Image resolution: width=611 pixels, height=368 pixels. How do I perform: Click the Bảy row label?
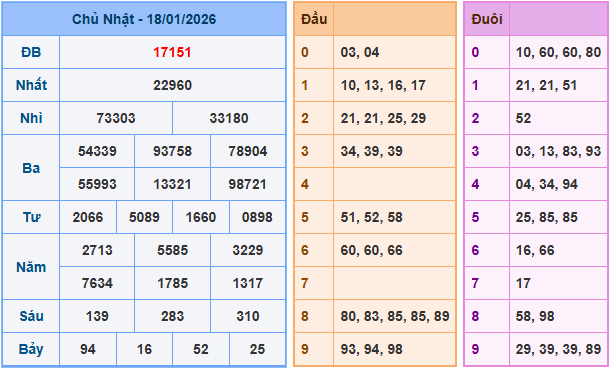[x=31, y=349]
